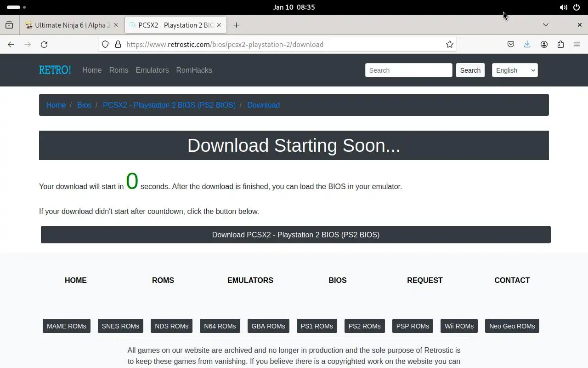Save page to Pocket
Viewport: 588px width, 368px height.
point(511,45)
